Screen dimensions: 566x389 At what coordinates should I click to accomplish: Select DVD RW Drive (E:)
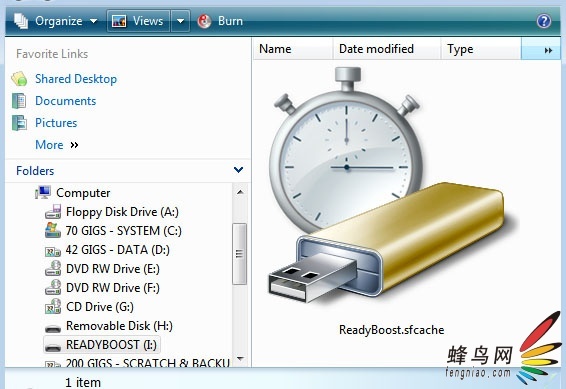tap(113, 269)
